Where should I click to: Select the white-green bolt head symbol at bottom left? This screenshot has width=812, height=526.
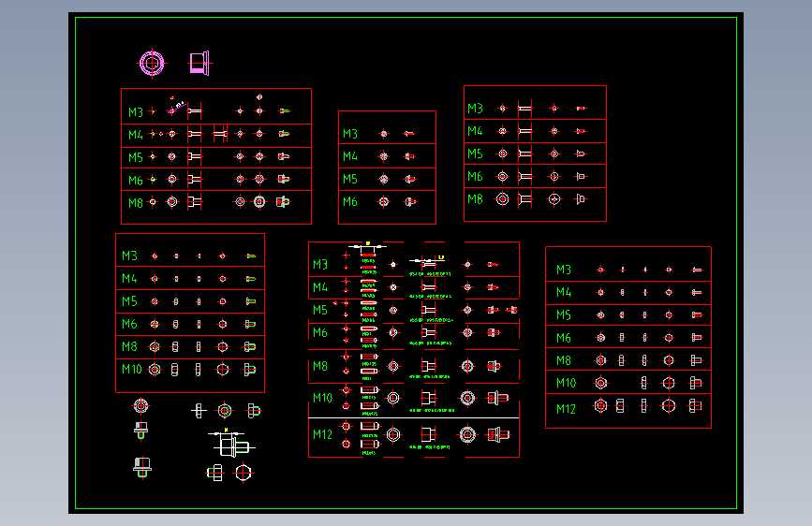pyautogui.click(x=142, y=467)
